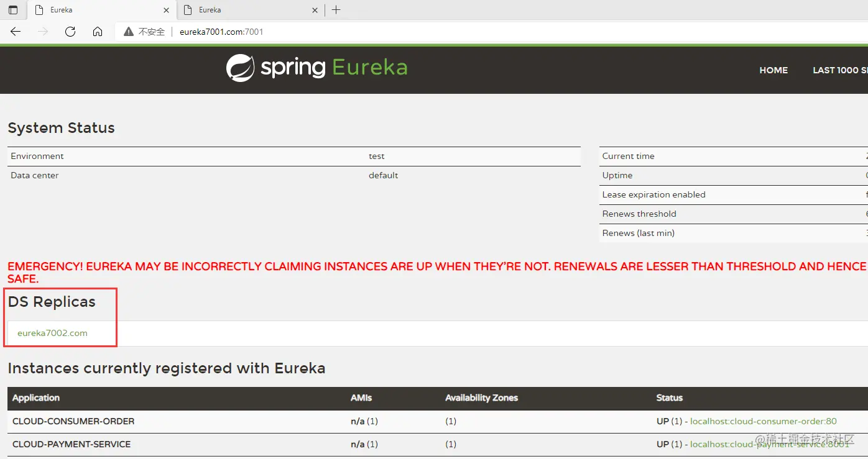The image size is (868, 459).
Task: Click the System Status heading
Action: coord(61,128)
